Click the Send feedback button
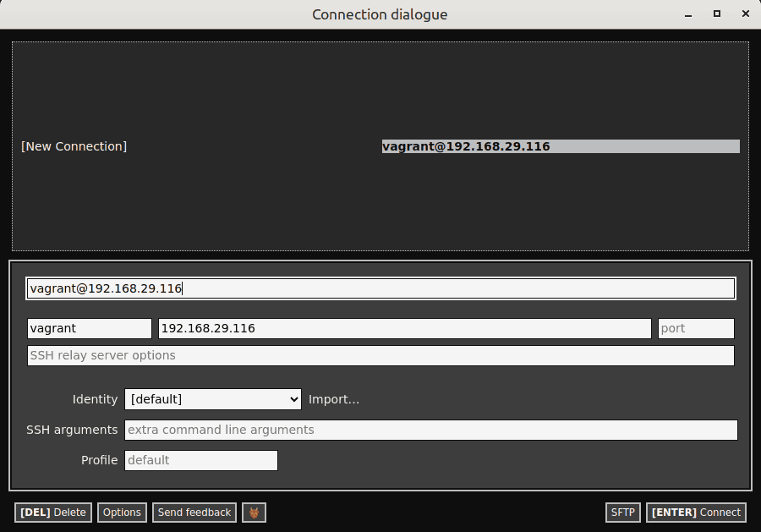 point(194,513)
